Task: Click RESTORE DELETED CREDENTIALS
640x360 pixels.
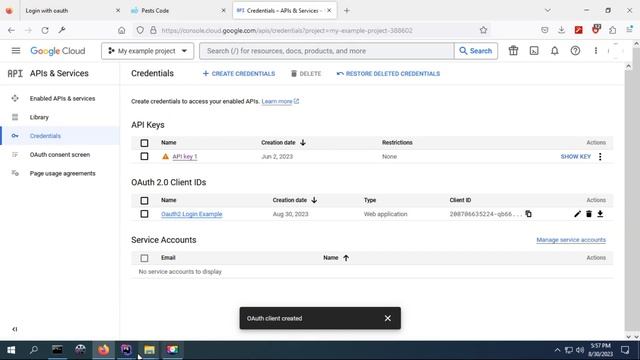Action: click(x=388, y=73)
